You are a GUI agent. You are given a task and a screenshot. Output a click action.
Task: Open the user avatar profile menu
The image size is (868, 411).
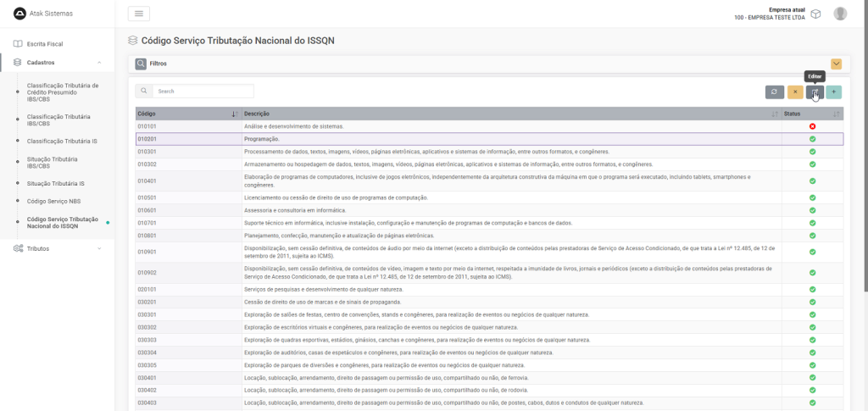click(x=840, y=14)
